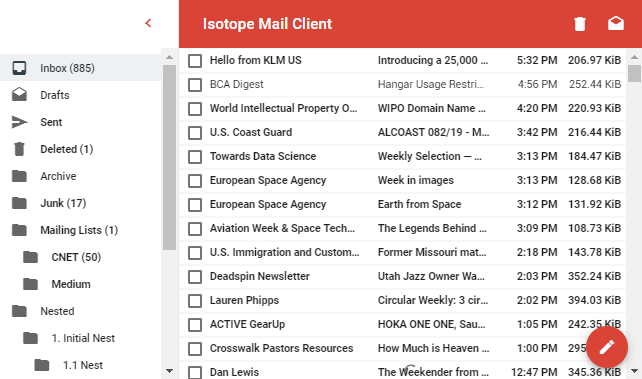642x379 pixels.
Task: Click the message list scrollbar down arrow
Action: coord(635,371)
